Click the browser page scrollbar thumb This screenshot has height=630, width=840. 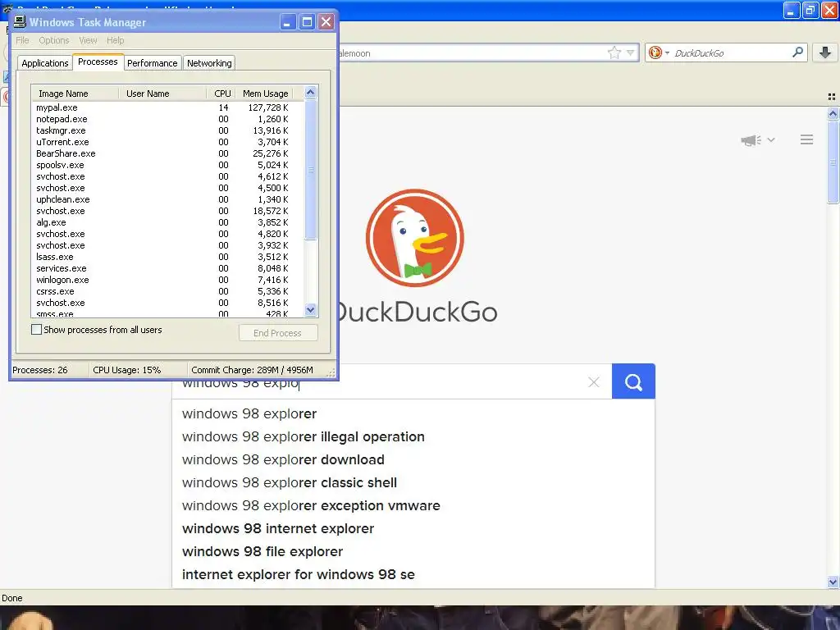(x=833, y=162)
